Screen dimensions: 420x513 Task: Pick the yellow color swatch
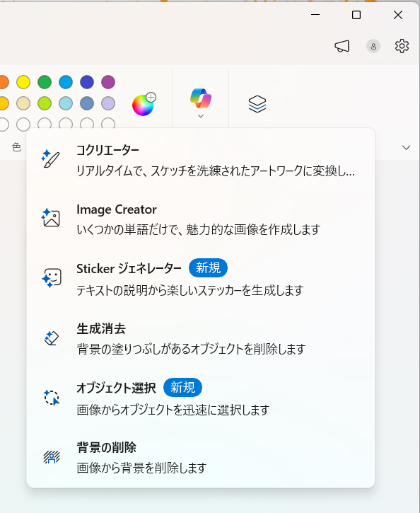pyautogui.click(x=23, y=82)
